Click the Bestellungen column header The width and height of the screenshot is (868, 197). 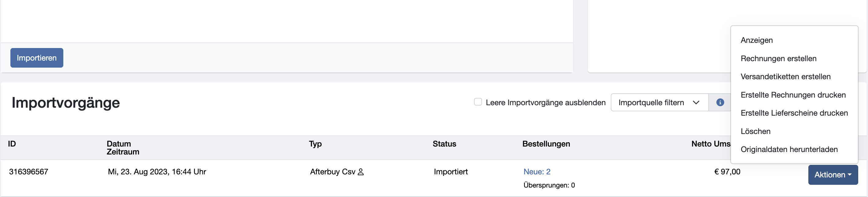546,144
